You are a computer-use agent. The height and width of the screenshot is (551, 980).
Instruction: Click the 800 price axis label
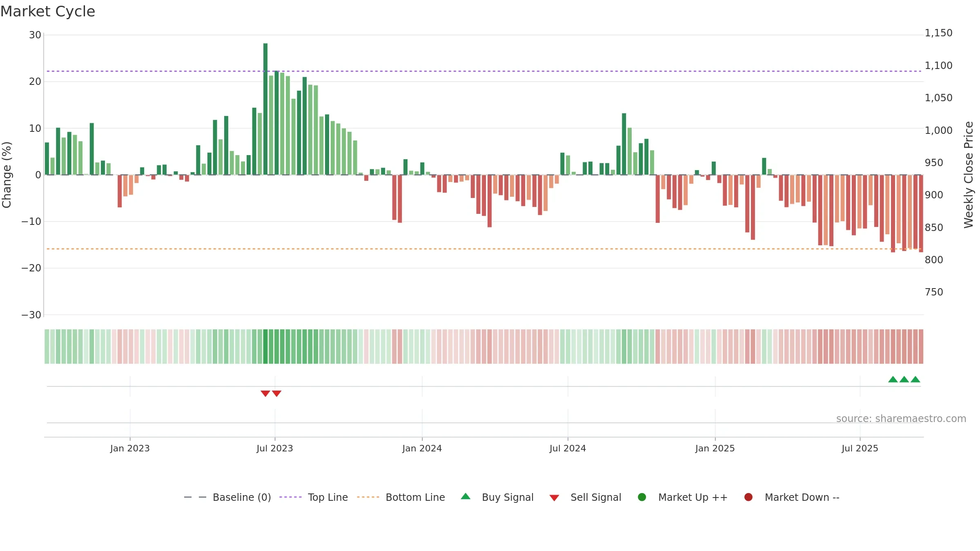(934, 260)
